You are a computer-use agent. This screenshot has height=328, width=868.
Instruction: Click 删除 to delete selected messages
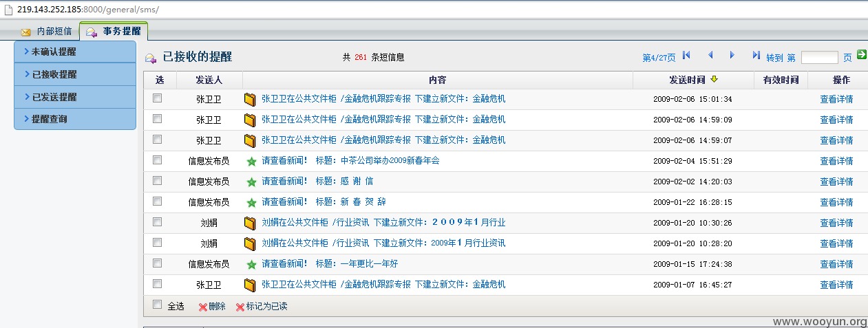coord(217,307)
